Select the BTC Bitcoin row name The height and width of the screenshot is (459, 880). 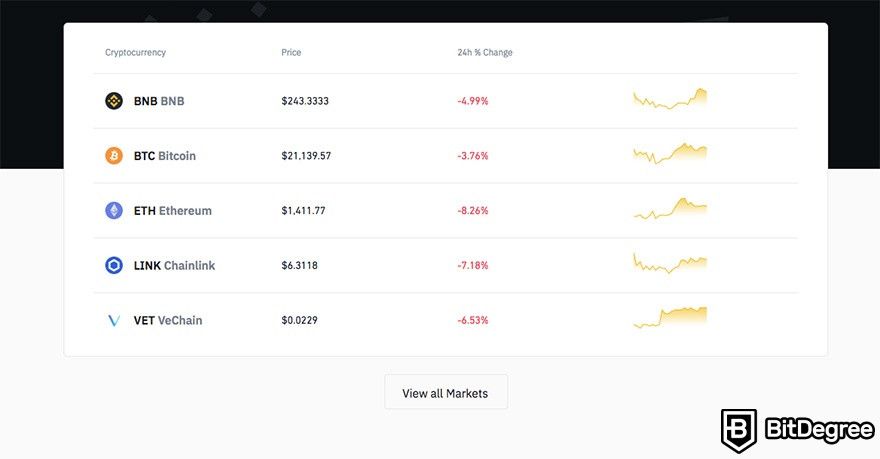pyautogui.click(x=164, y=155)
